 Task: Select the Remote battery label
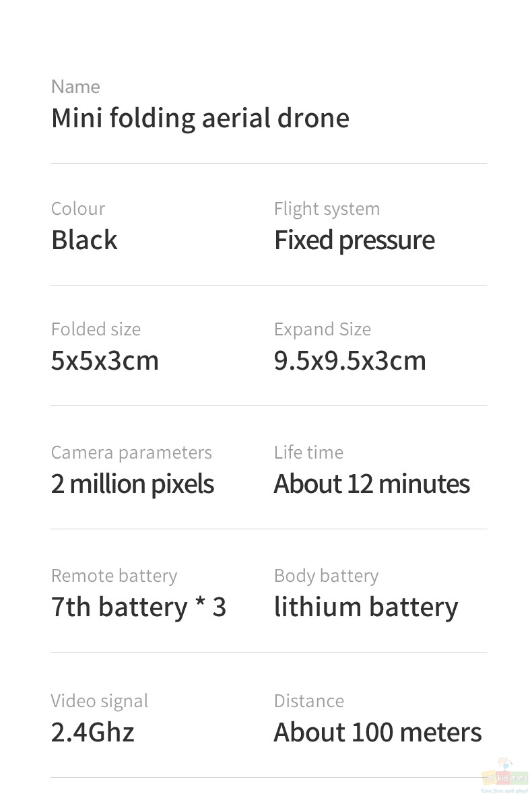pos(114,576)
